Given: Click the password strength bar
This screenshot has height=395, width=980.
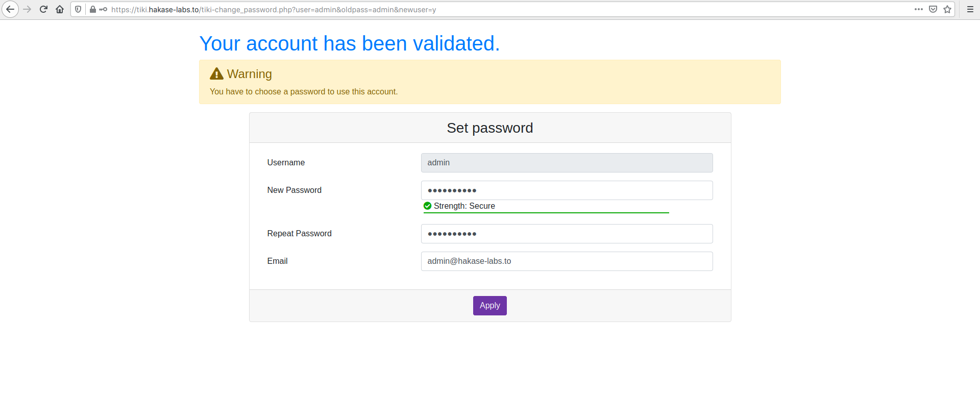Looking at the screenshot, I should (x=546, y=213).
